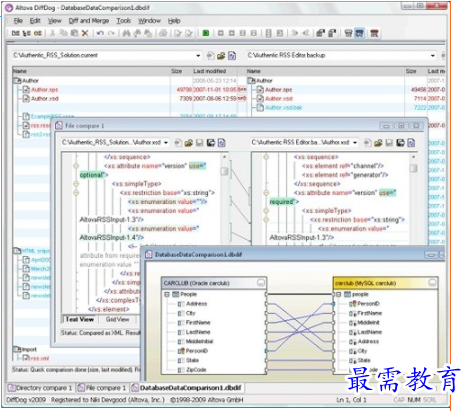Toggle the toolbar filter button left of the highlighted one

tap(348, 33)
